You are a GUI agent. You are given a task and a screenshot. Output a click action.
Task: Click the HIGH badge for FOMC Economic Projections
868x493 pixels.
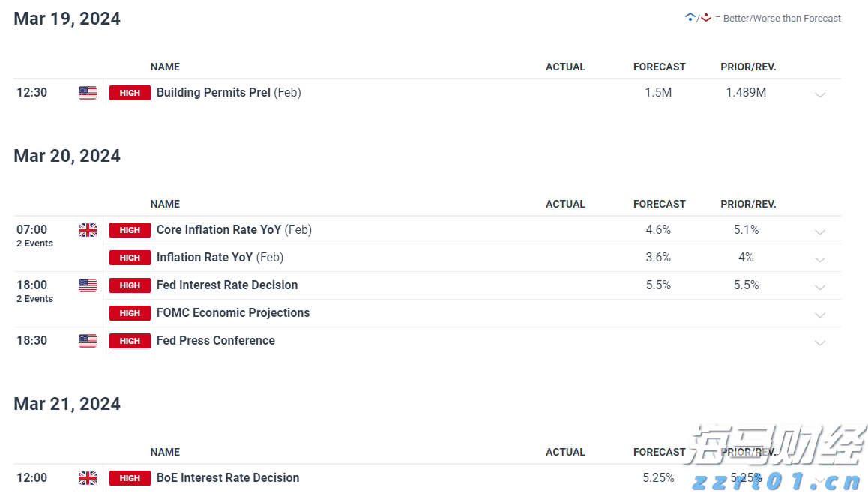click(130, 313)
